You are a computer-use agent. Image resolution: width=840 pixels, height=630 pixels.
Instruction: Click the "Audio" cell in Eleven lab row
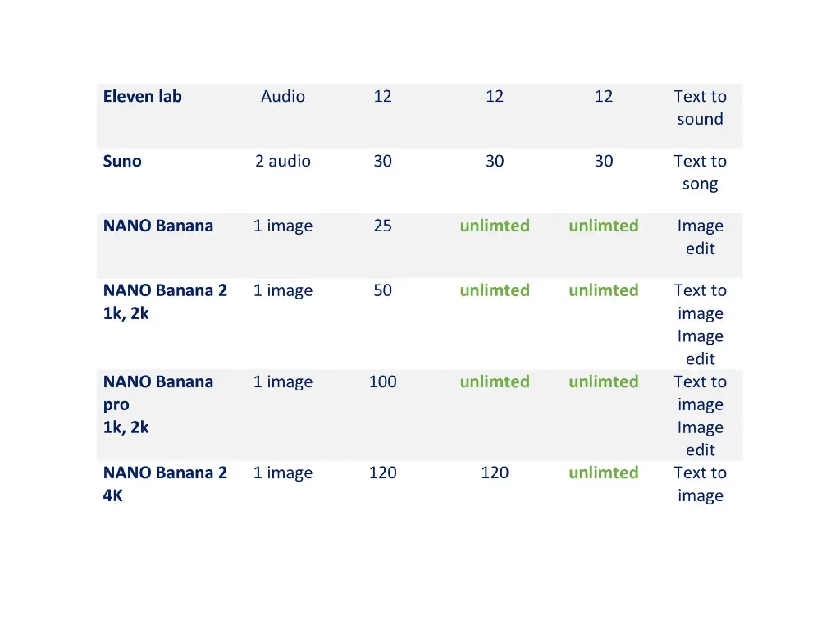tap(283, 97)
